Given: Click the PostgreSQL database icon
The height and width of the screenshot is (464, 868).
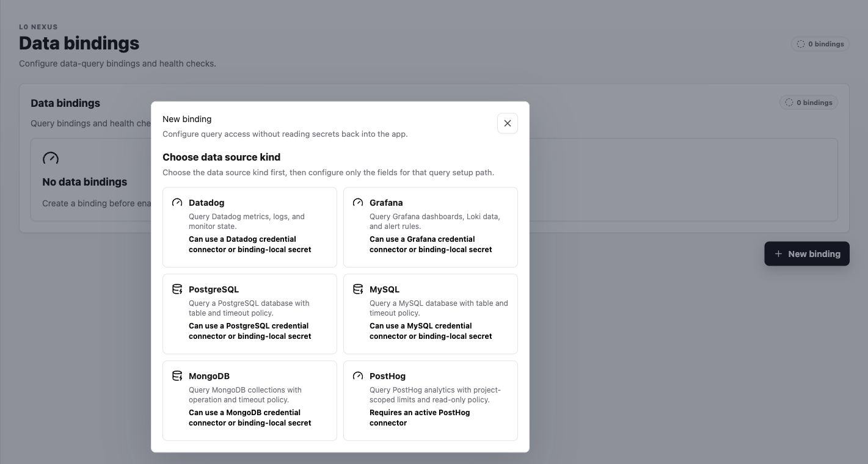Looking at the screenshot, I should pyautogui.click(x=177, y=289).
